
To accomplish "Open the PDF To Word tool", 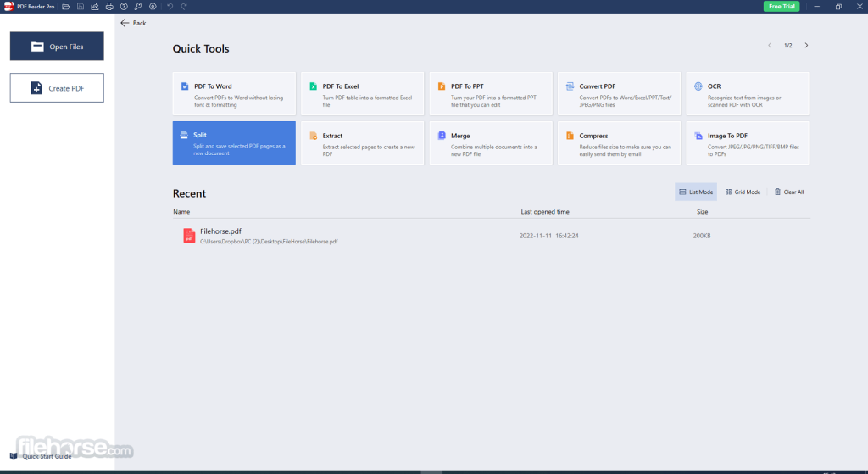I will tap(234, 93).
